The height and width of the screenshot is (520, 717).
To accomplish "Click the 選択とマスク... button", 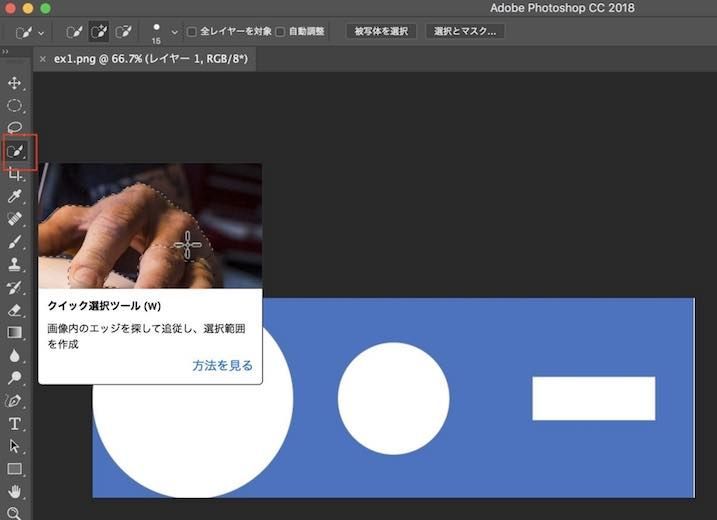I will 465,31.
